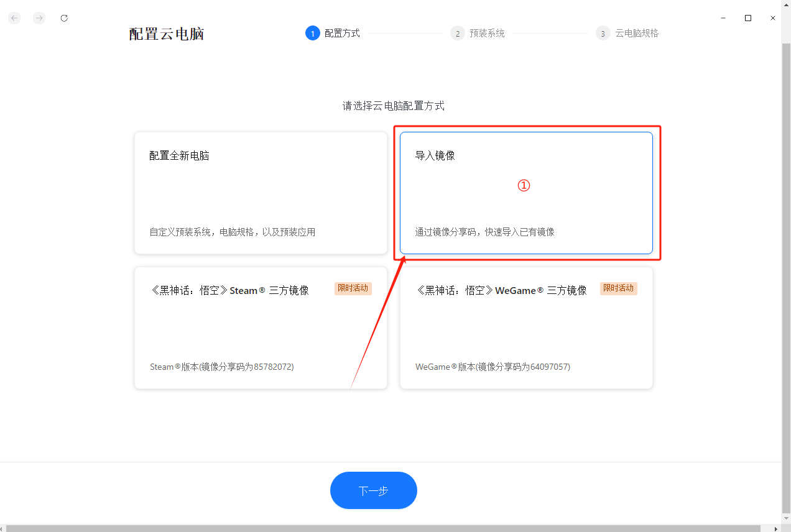Select step 2 circle 预装系统
791x532 pixels.
coord(458,33)
